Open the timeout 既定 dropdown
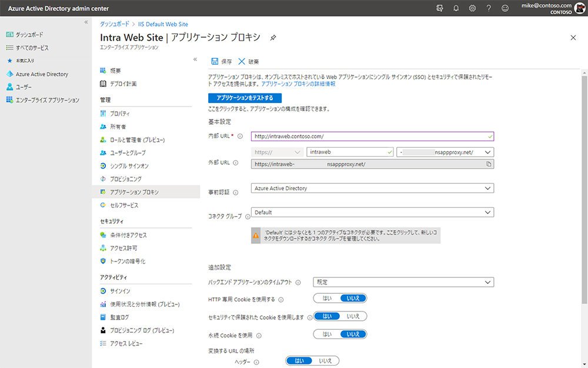Viewport: 588px width, 368px height. coord(403,282)
